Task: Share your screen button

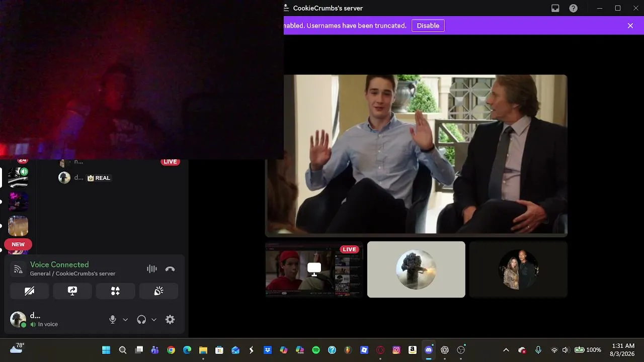Action: click(x=72, y=291)
